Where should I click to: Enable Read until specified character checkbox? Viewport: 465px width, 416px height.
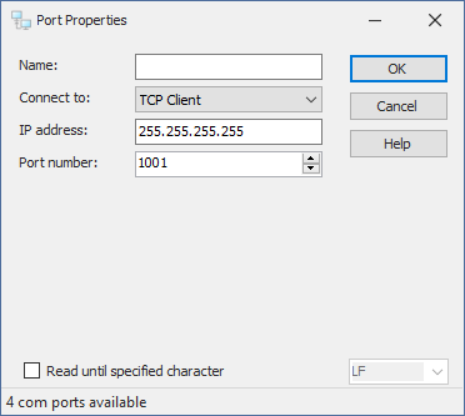click(x=32, y=371)
